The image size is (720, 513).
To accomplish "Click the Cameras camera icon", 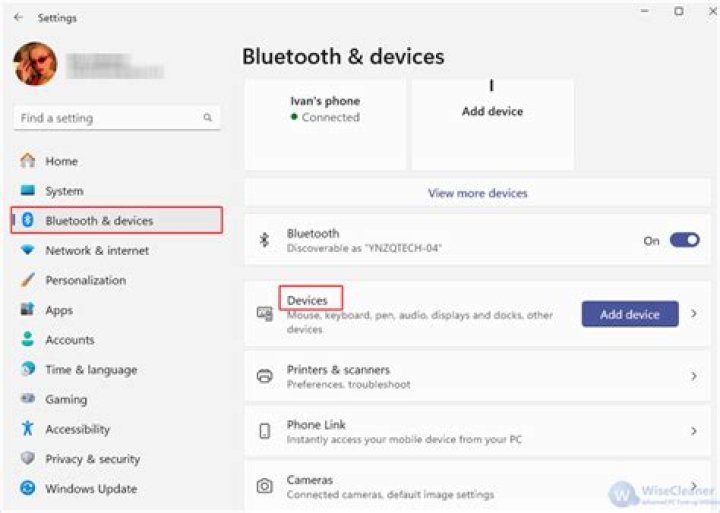I will click(264, 486).
